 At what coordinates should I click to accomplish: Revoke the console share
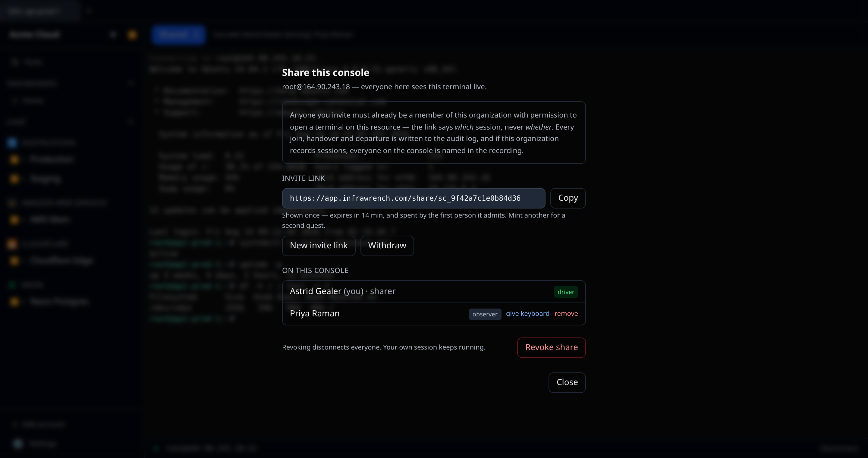click(551, 347)
